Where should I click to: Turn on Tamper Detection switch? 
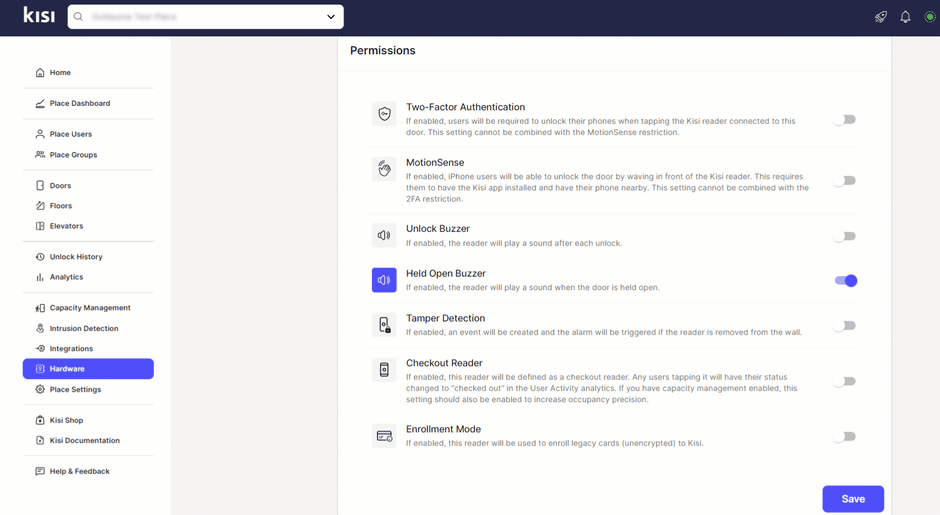[845, 326]
